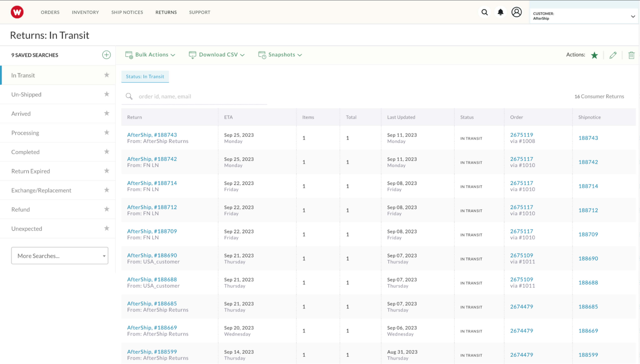
Task: Add a new saved search with plus icon
Action: point(106,55)
